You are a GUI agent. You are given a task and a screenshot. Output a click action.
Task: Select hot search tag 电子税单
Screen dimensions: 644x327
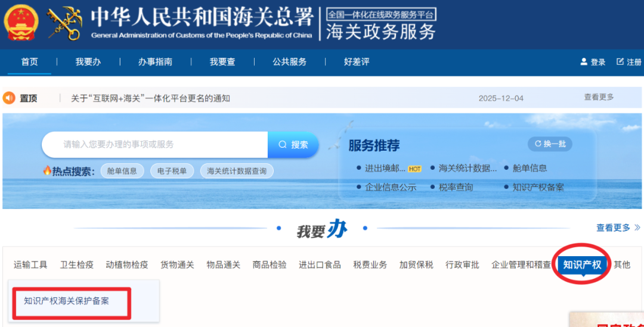172,171
